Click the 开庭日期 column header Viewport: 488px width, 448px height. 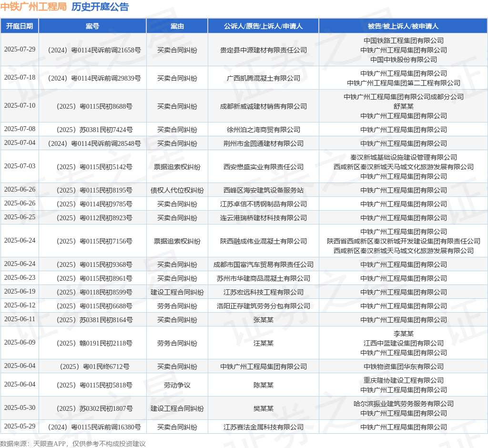click(x=20, y=26)
